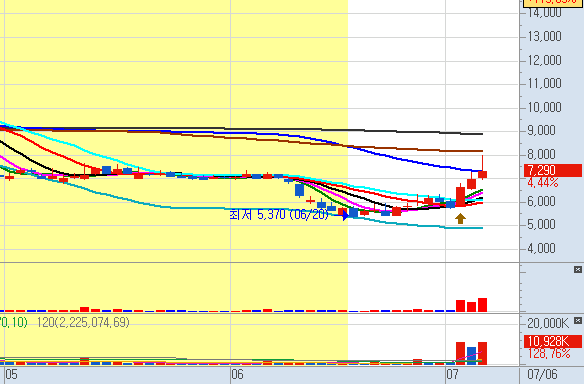Screen dimensions: 584x384
Task: Click the 12,000 price axis label
Action: tap(545, 60)
